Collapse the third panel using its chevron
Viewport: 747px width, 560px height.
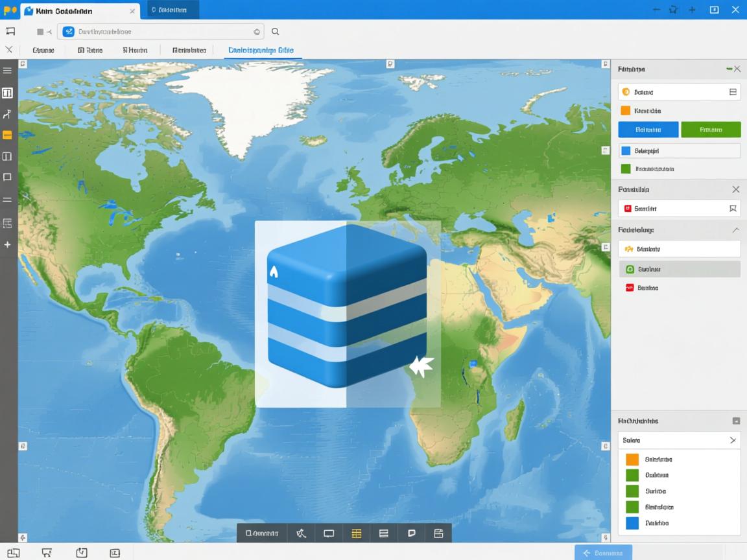click(x=735, y=229)
